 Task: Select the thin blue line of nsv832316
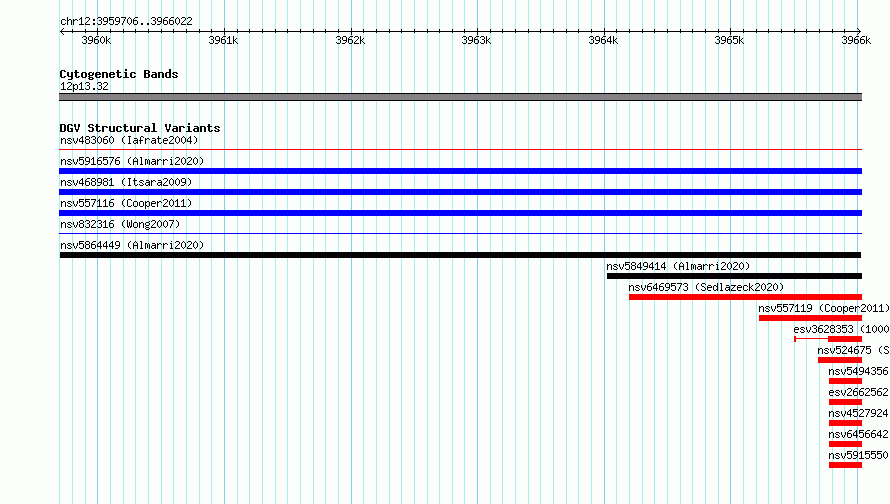(460, 233)
